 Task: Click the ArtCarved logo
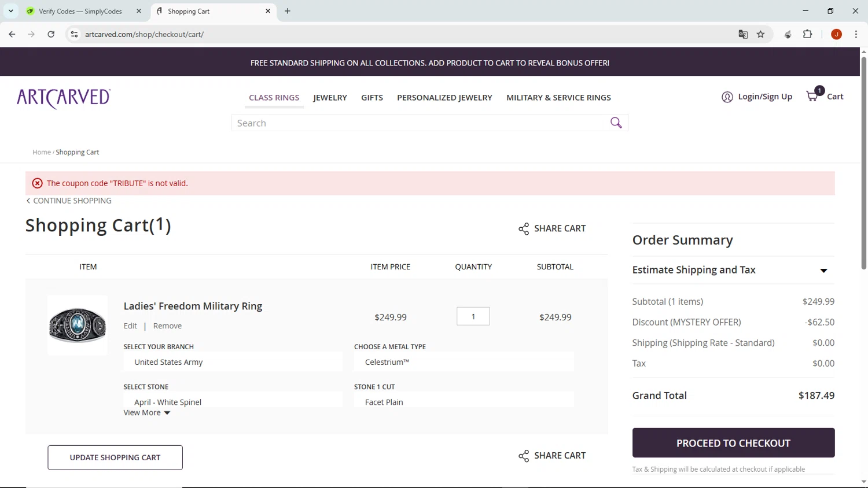pos(64,98)
